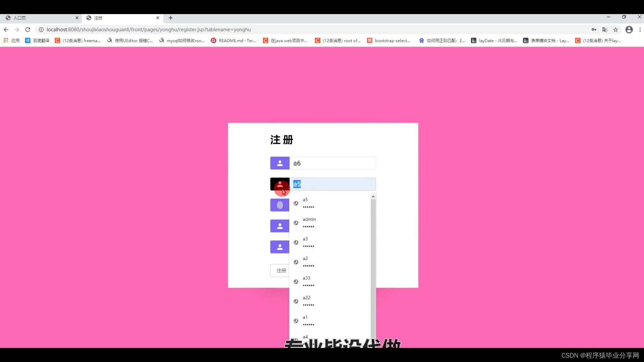Click the address bar URL
644x362 pixels.
[149, 29]
